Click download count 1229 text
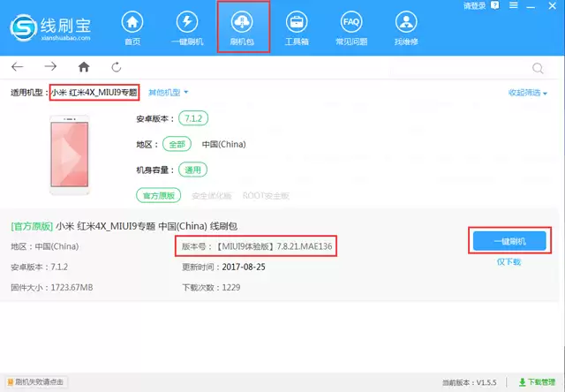 (x=231, y=288)
